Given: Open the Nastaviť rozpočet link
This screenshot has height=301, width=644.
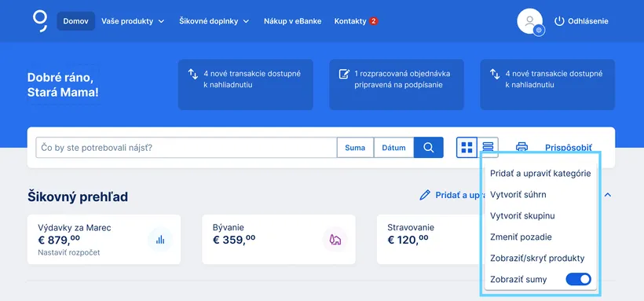Looking at the screenshot, I should click(x=69, y=252).
